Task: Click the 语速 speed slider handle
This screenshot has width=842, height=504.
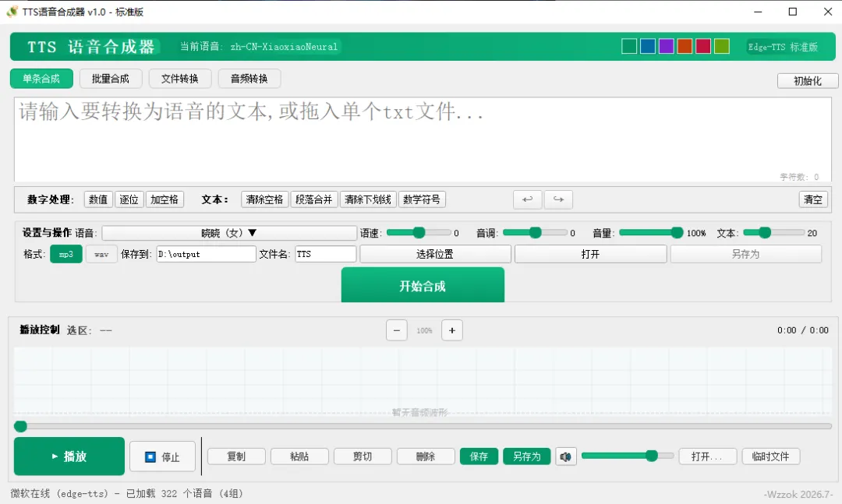Action: 419,232
